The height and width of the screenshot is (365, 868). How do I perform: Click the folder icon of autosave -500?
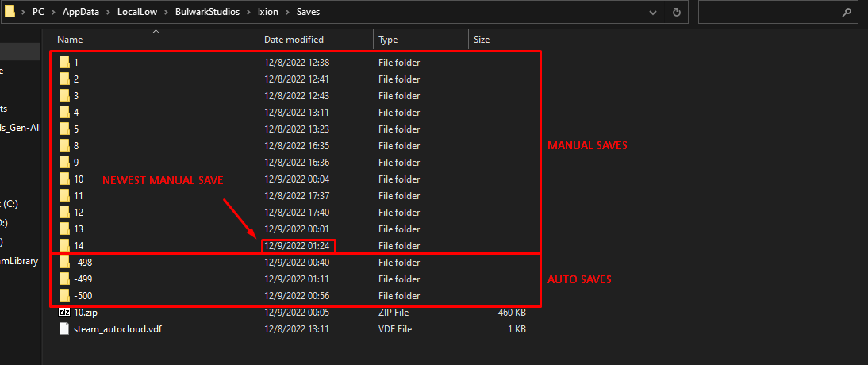point(65,295)
